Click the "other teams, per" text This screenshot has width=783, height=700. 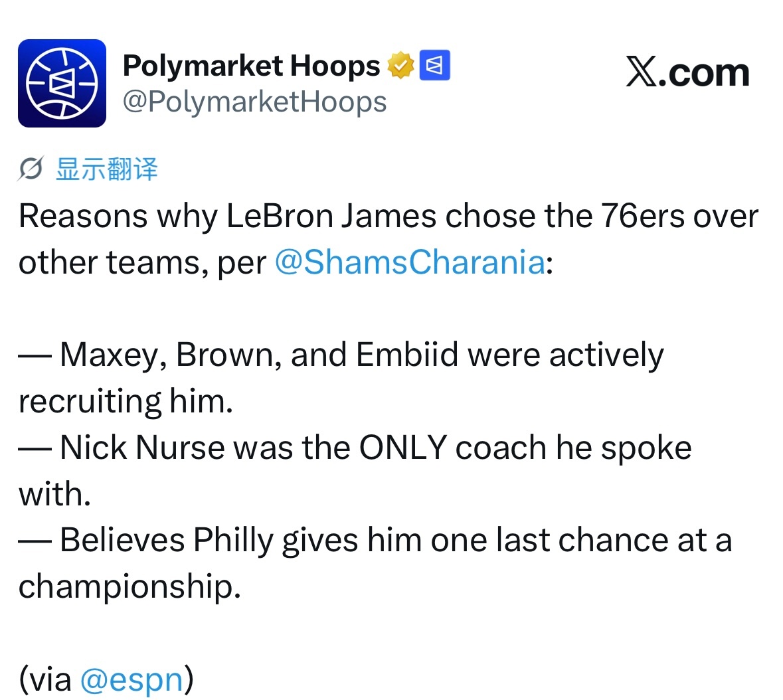pyautogui.click(x=143, y=262)
